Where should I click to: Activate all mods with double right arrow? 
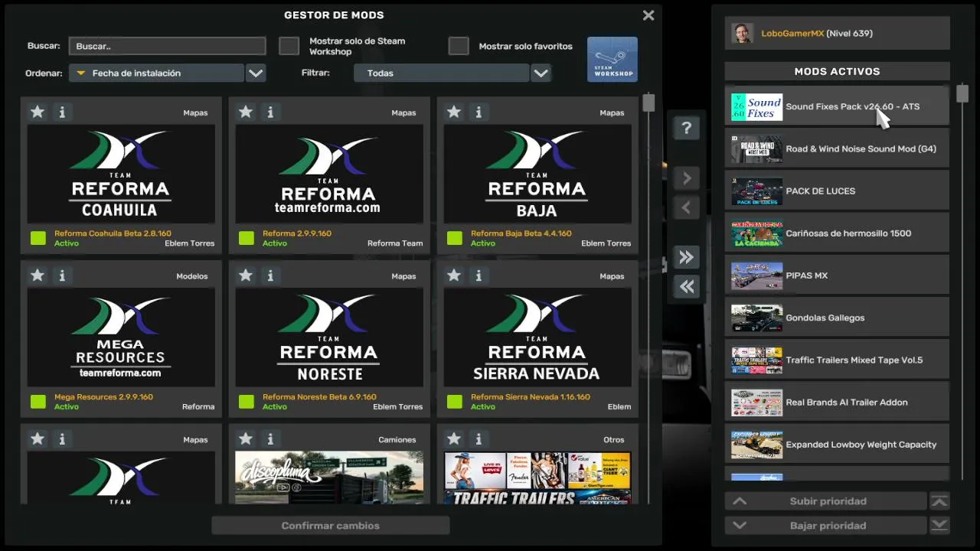point(687,256)
